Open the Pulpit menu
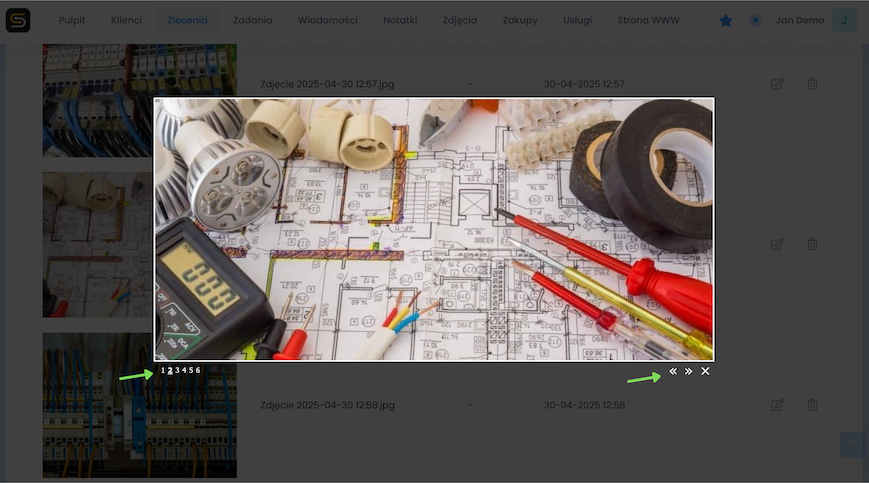Image resolution: width=869 pixels, height=483 pixels. 72,20
